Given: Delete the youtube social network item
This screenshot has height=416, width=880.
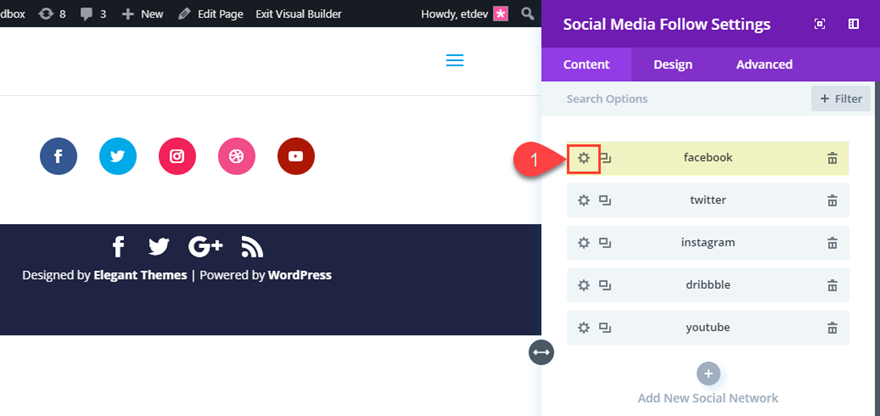Looking at the screenshot, I should pos(832,328).
